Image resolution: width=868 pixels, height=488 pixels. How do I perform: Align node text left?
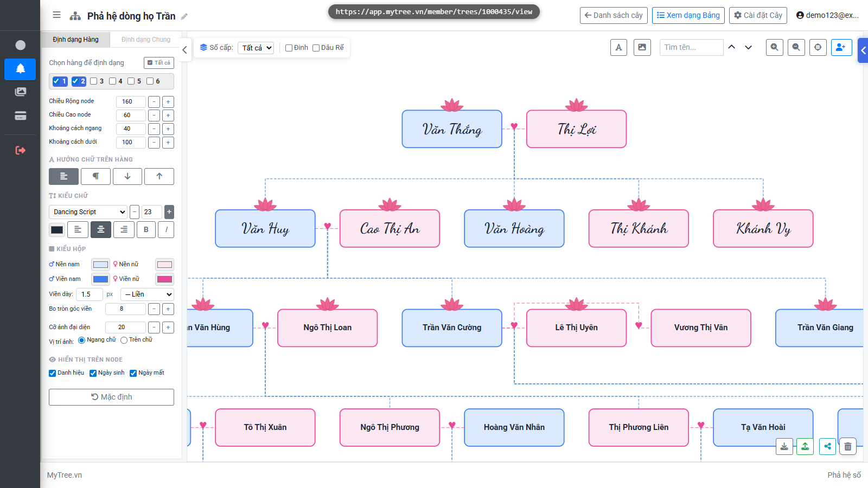[78, 229]
